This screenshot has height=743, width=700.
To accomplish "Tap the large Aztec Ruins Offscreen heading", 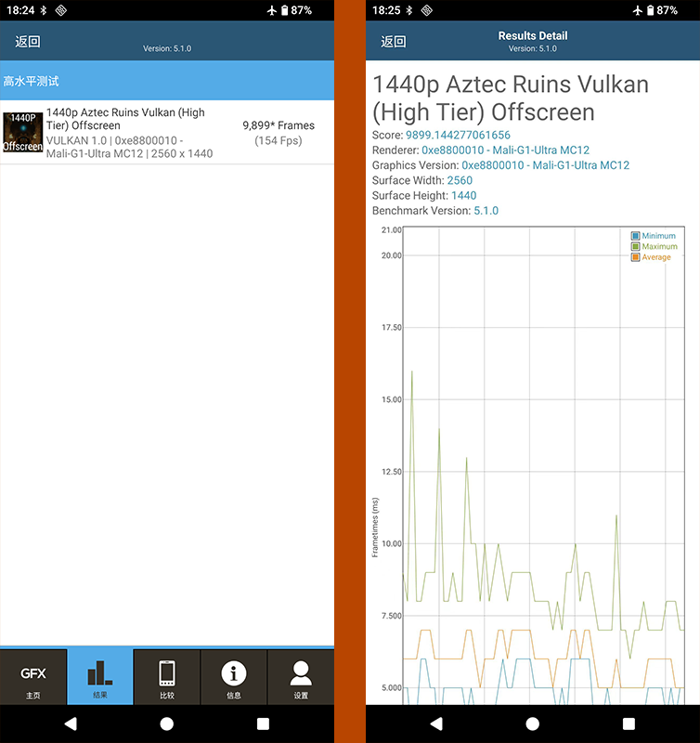I will (511, 98).
